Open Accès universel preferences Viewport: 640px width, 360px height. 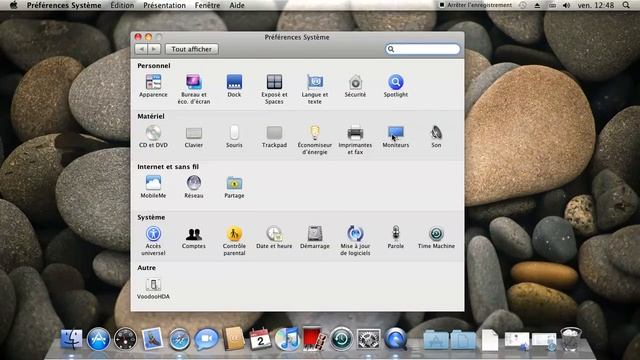[153, 241]
